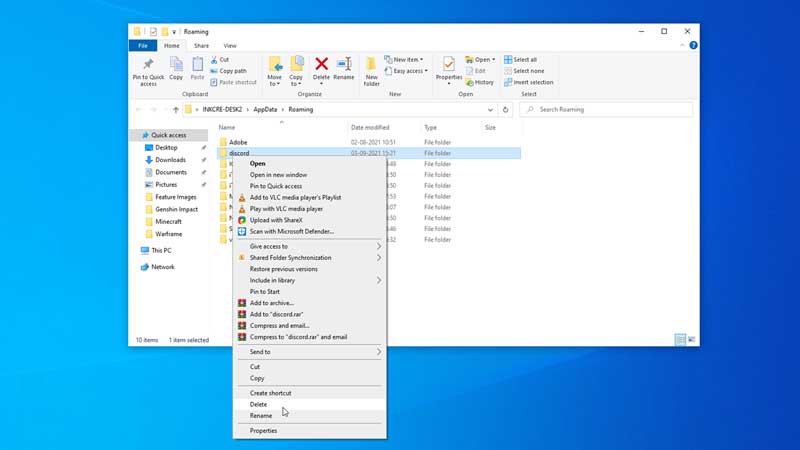
Task: Click AppData in the address path
Action: [265, 110]
